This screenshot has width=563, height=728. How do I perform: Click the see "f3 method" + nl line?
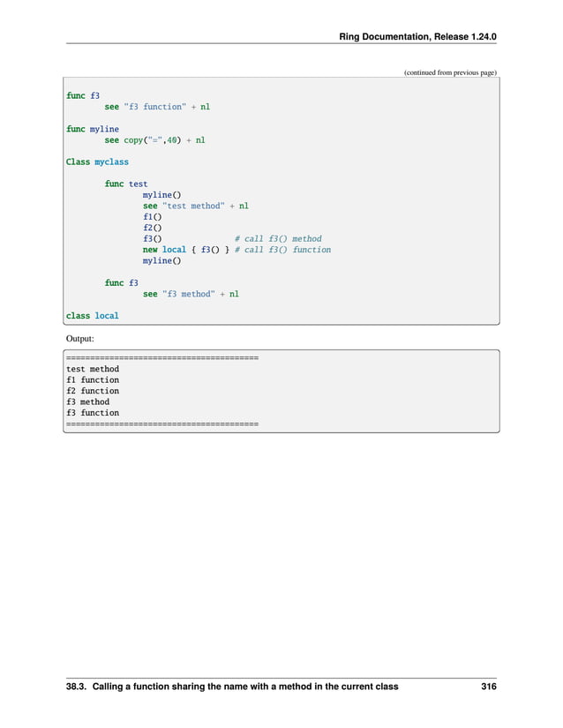(x=191, y=294)
